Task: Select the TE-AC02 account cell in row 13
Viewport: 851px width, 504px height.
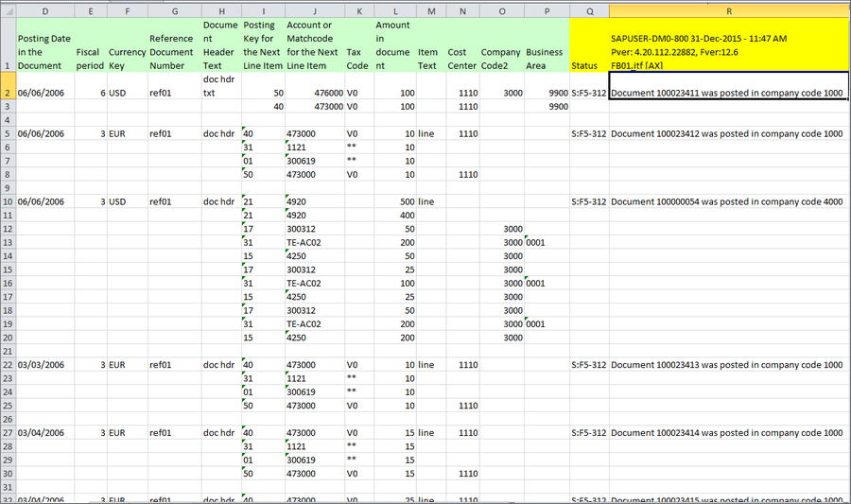Action: [313, 242]
